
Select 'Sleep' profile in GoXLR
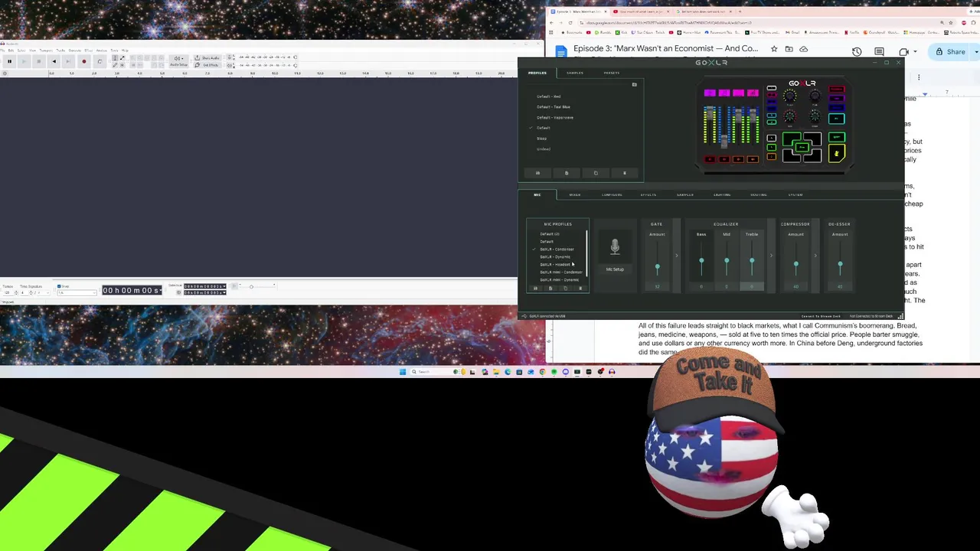tap(542, 139)
